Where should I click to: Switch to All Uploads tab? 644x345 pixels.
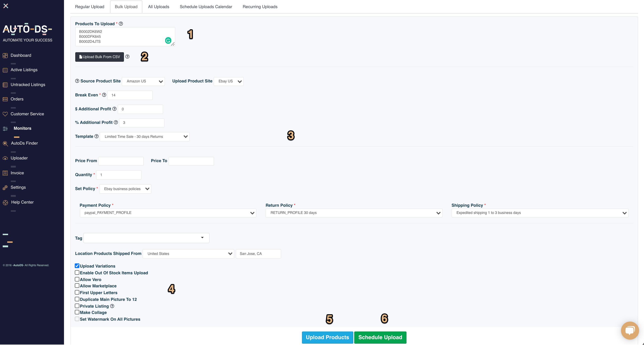point(158,7)
